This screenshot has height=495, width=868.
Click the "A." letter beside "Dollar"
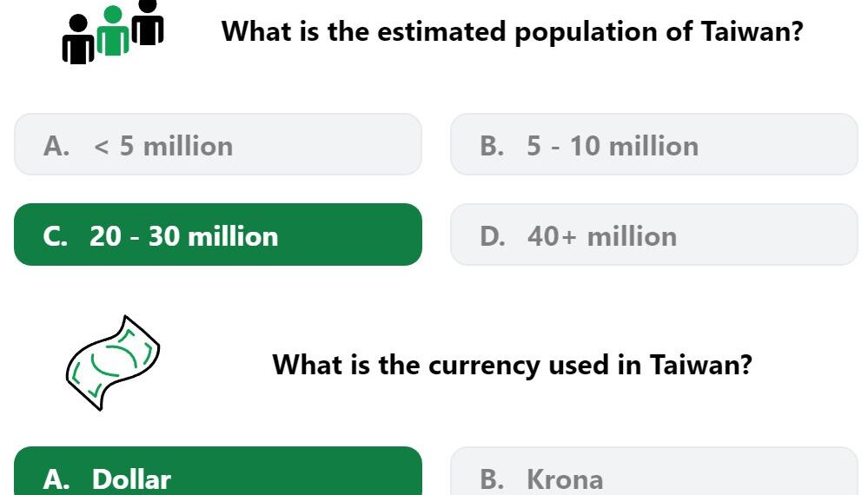(56, 479)
